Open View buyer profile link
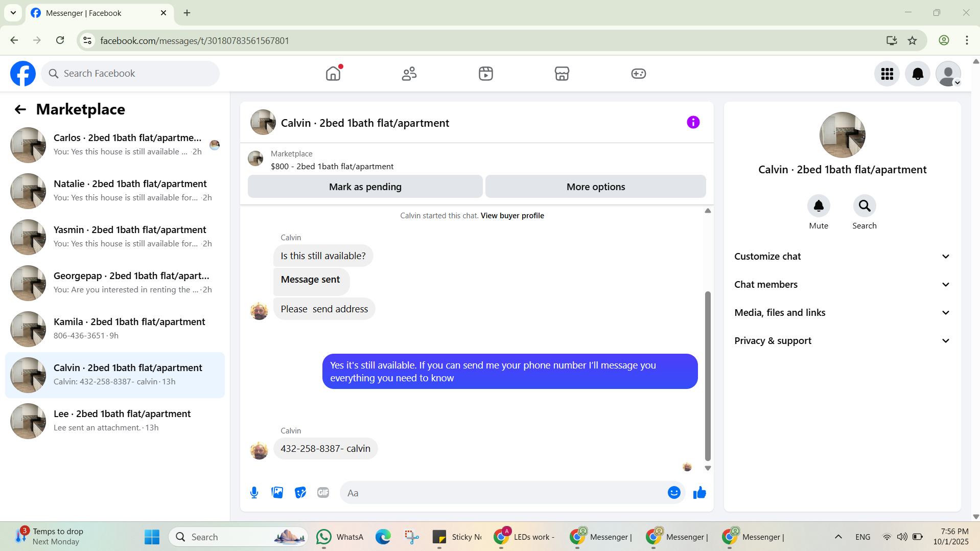 click(x=512, y=216)
